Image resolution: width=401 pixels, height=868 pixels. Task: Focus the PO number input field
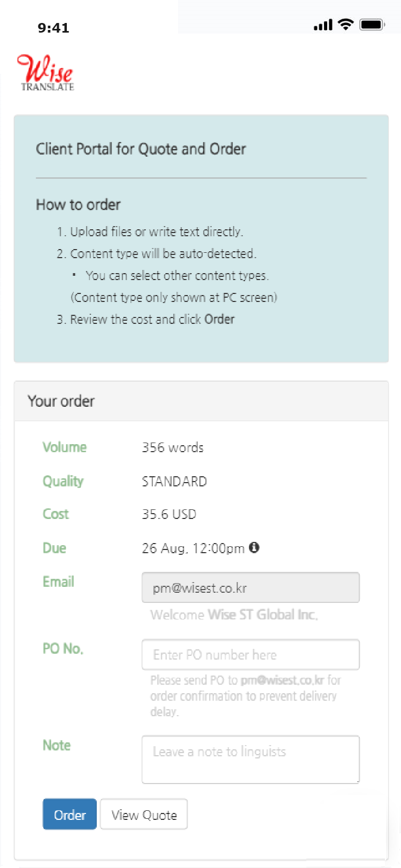click(250, 655)
